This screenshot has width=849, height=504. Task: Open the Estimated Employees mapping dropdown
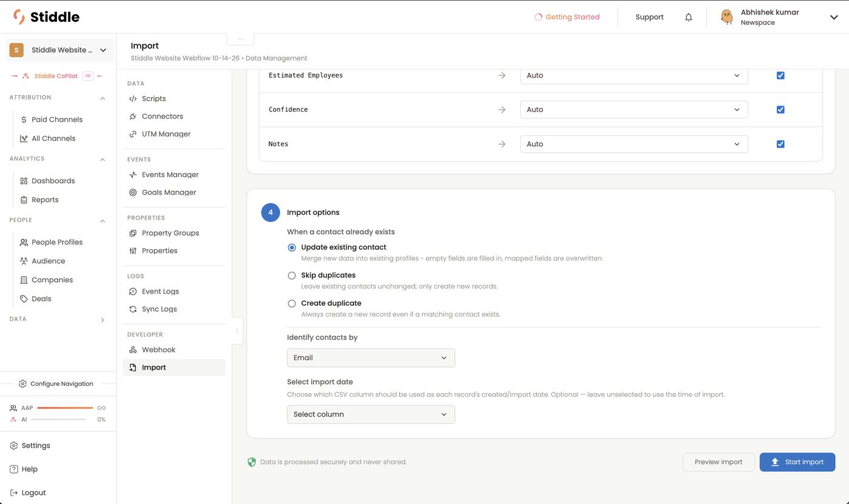pyautogui.click(x=634, y=75)
